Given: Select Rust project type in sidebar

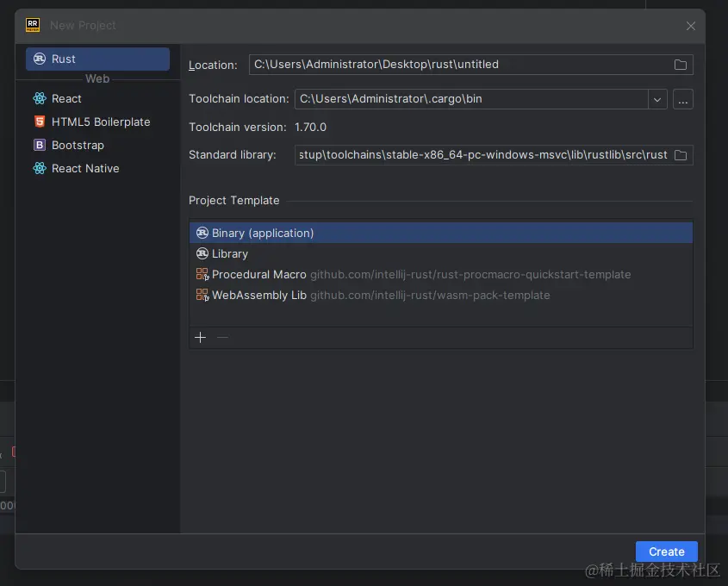Looking at the screenshot, I should (97, 59).
